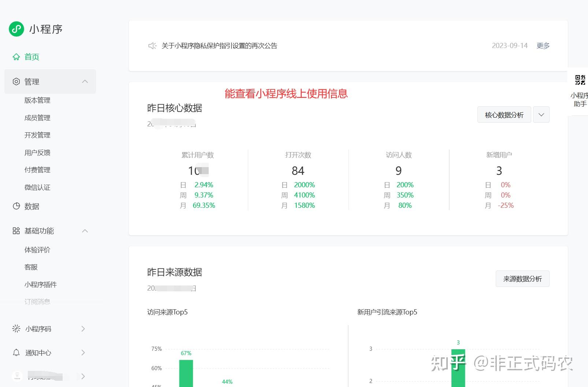
Task: Click the account avatar at sidebar bottom
Action: 17,376
